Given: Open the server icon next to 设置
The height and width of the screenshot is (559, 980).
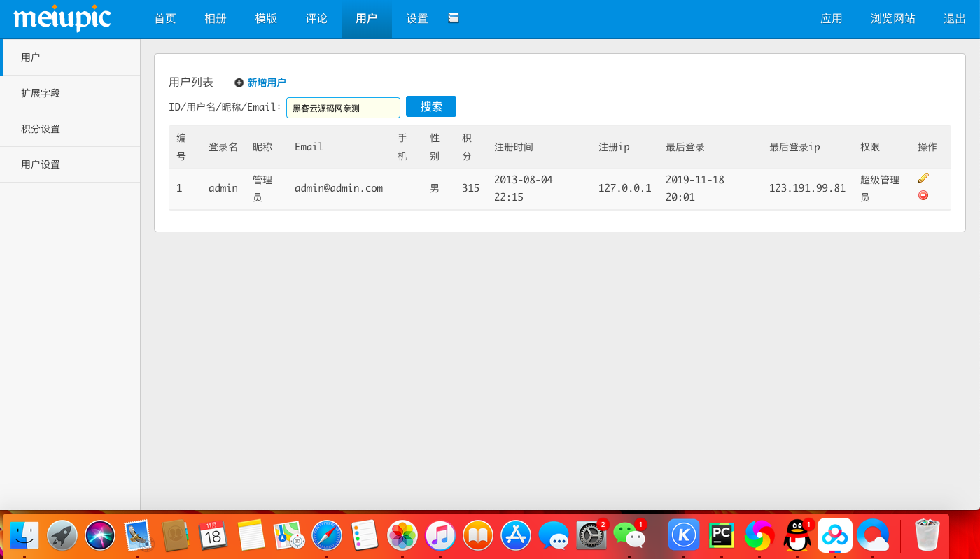Looking at the screenshot, I should click(454, 18).
